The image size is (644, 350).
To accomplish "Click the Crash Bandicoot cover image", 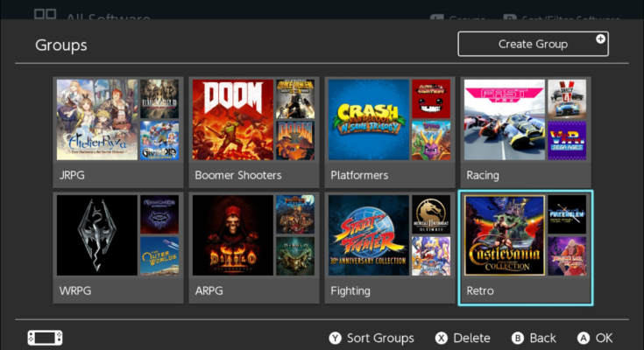I will click(369, 119).
